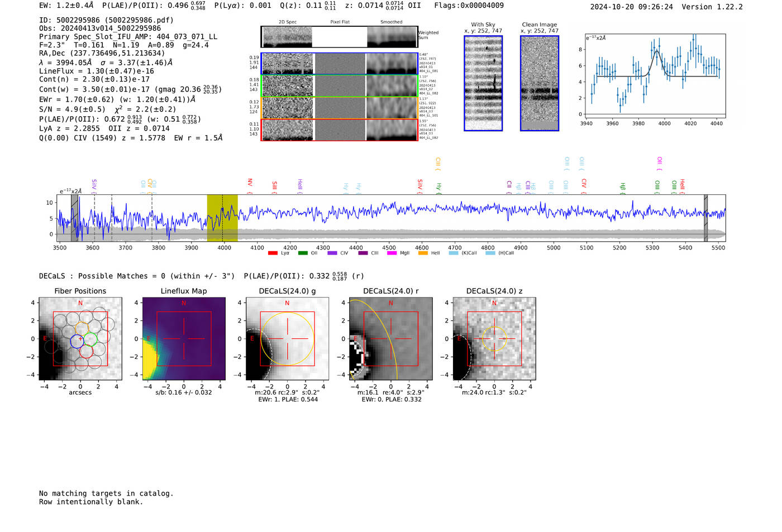Viewport: 782px width, 532px height.
Task: Click the Lyα red legend swatch
Action: click(x=273, y=253)
